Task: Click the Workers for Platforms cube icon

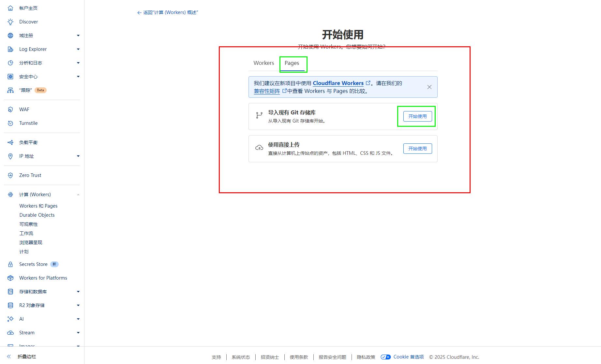Action: [10, 278]
